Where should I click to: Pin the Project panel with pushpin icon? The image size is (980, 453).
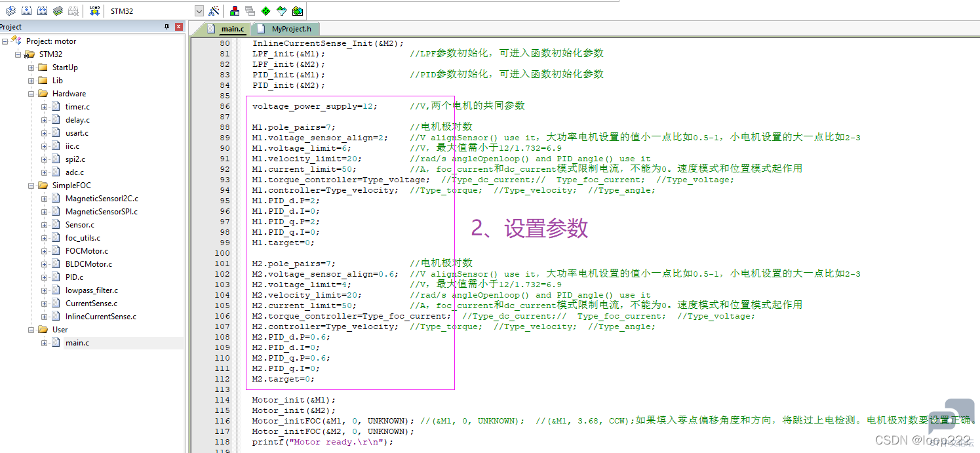[167, 27]
